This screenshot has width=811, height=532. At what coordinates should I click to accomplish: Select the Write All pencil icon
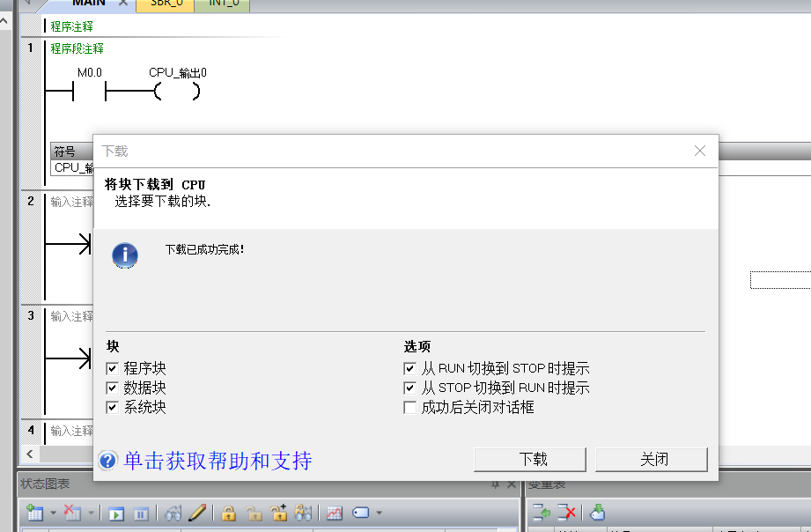(195, 513)
